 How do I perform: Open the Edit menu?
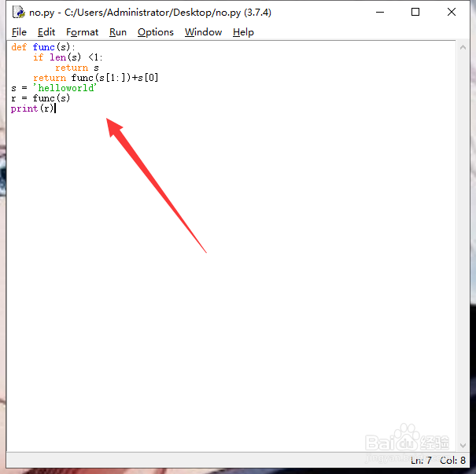(46, 32)
